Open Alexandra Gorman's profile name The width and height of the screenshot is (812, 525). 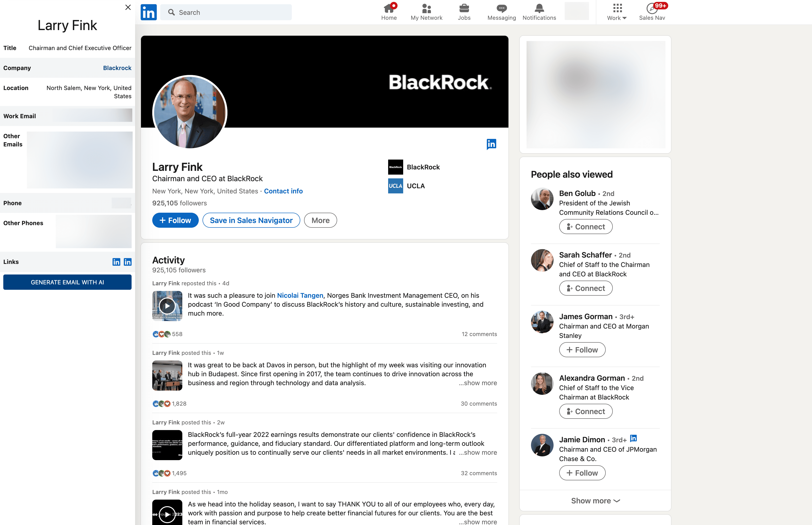point(592,378)
